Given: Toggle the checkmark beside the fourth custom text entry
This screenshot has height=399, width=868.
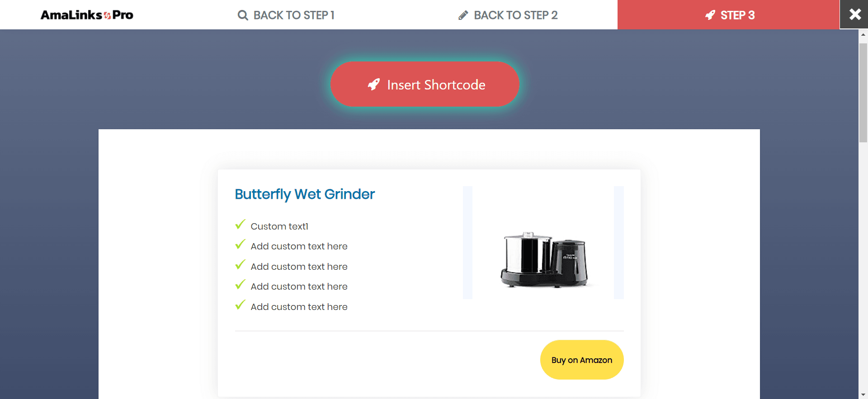Looking at the screenshot, I should (x=240, y=285).
